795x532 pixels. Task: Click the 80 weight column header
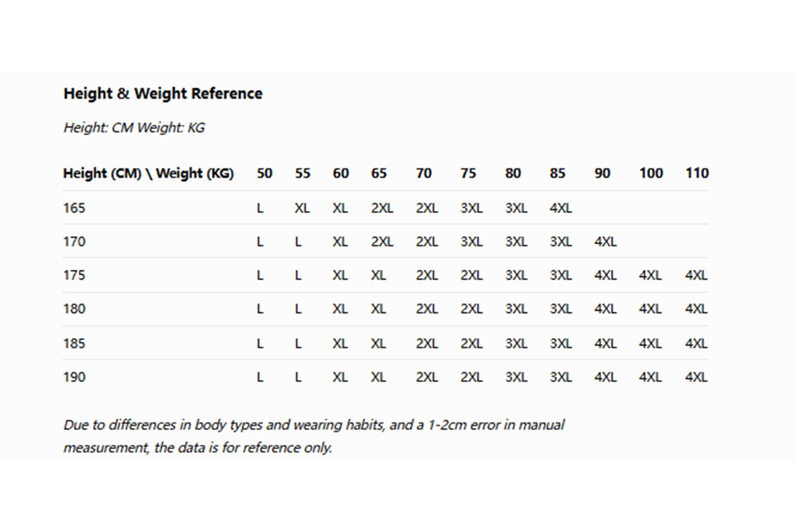[513, 173]
